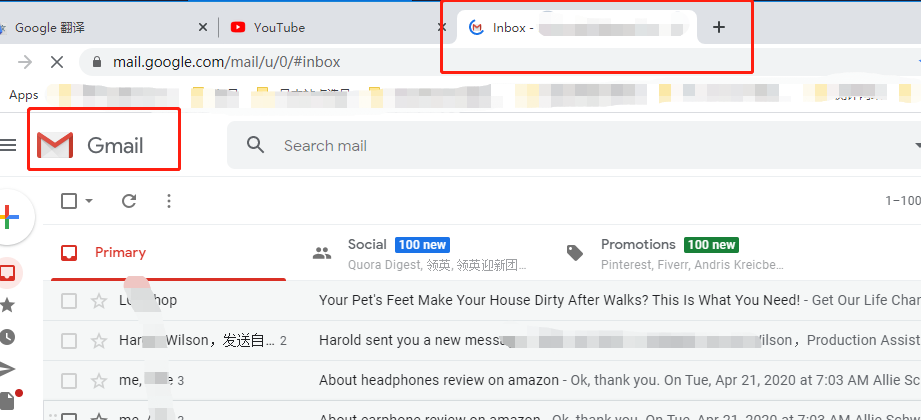The image size is (921, 420).
Task: Open the Inbox sidebar icon
Action: pos(8,273)
